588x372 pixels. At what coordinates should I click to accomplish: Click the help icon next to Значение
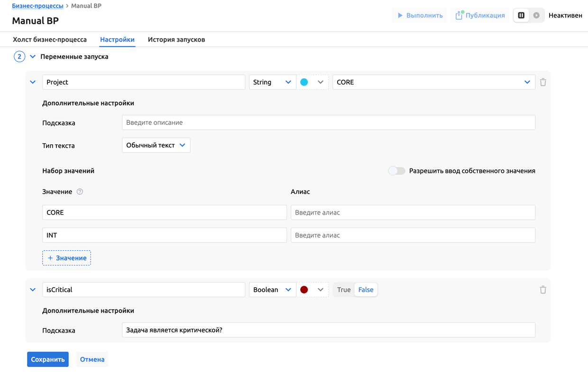[x=80, y=192]
